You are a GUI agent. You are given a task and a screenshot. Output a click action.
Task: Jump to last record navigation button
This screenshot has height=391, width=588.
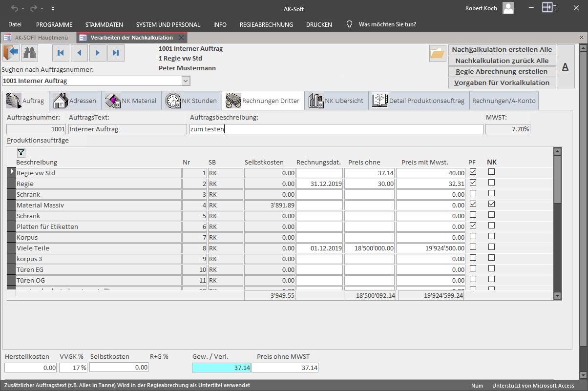click(x=116, y=53)
